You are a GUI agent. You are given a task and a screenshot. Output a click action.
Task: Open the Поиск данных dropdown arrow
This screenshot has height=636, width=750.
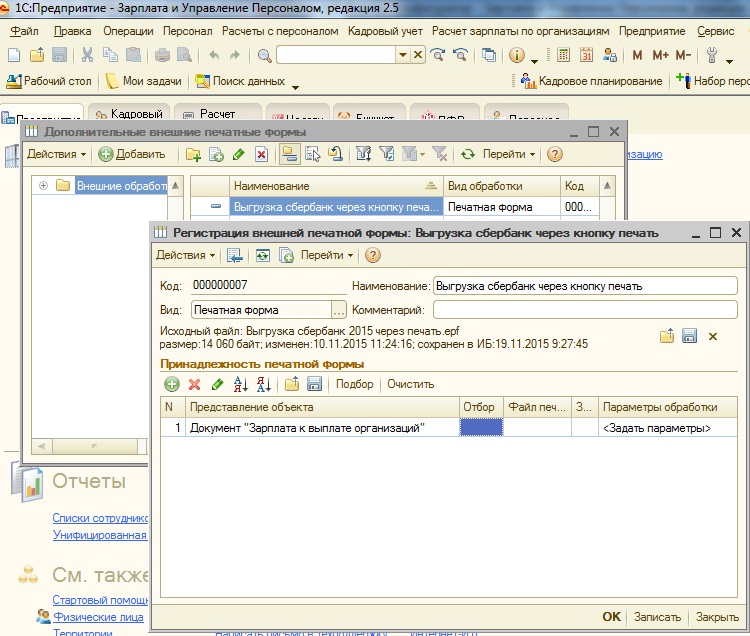point(295,87)
